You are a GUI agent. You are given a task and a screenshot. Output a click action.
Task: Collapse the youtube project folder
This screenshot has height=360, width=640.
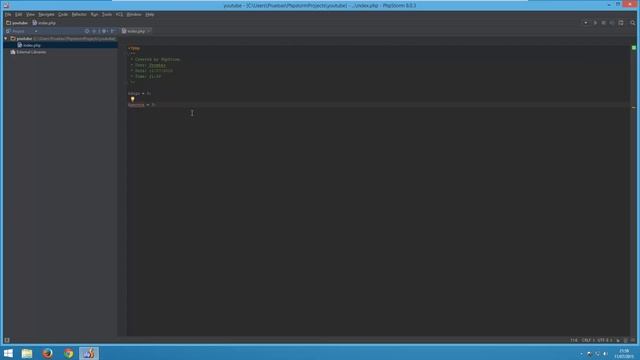[x=6, y=38]
